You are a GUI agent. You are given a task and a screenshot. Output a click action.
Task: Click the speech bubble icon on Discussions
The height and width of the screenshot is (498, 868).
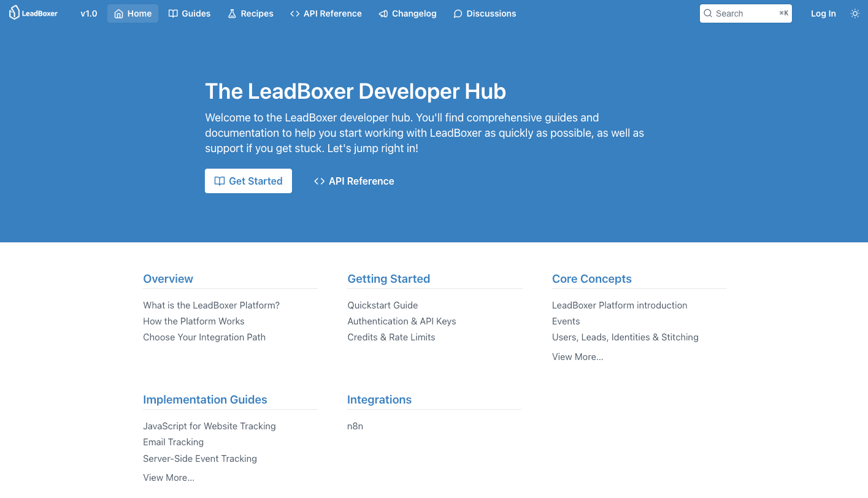(x=458, y=13)
